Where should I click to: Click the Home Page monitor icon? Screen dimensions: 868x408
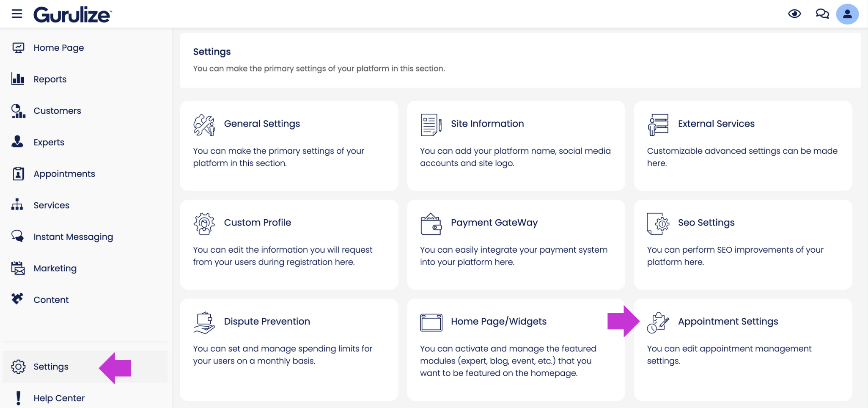(18, 48)
